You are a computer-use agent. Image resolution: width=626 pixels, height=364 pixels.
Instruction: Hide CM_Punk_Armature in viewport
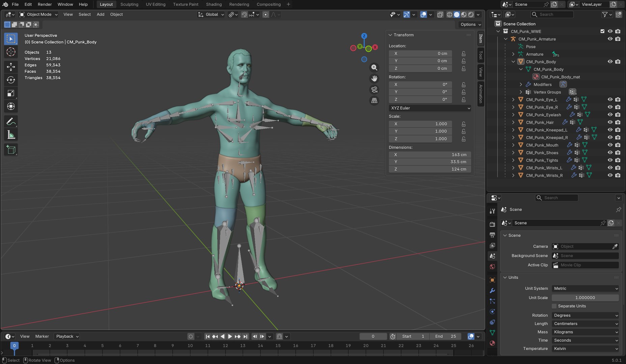click(610, 39)
